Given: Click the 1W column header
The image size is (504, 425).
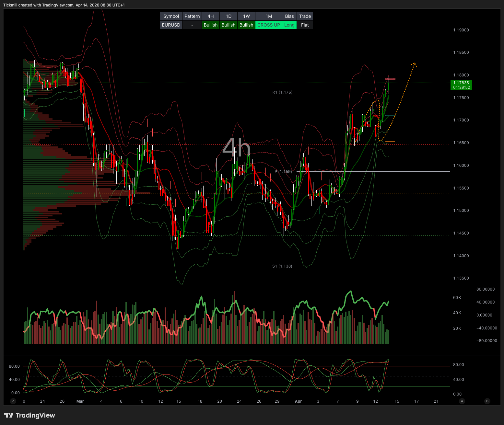Looking at the screenshot, I should click(x=246, y=16).
